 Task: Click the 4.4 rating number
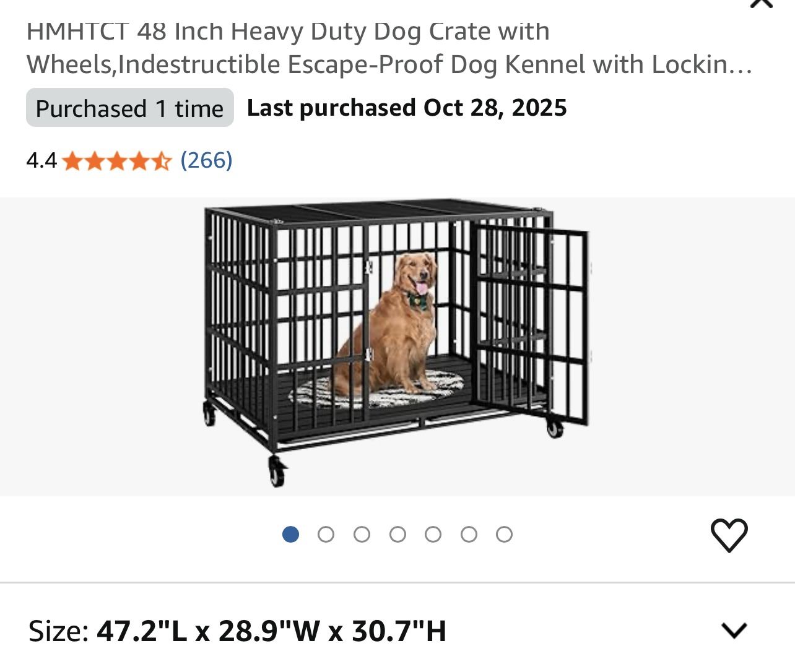41,161
